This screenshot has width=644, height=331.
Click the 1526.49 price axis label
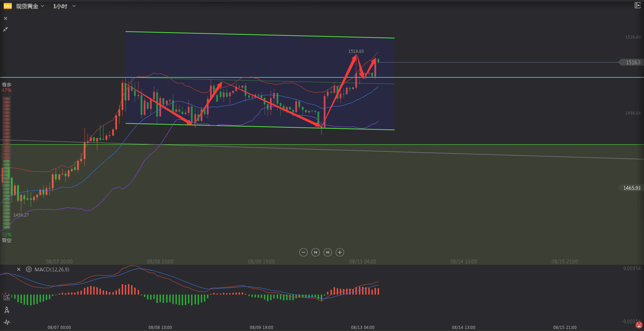point(633,37)
